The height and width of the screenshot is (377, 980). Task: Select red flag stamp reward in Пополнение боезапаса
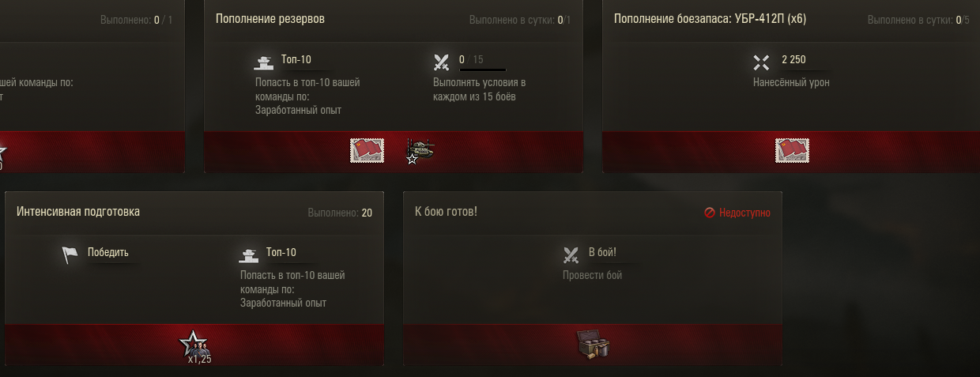[x=792, y=150]
